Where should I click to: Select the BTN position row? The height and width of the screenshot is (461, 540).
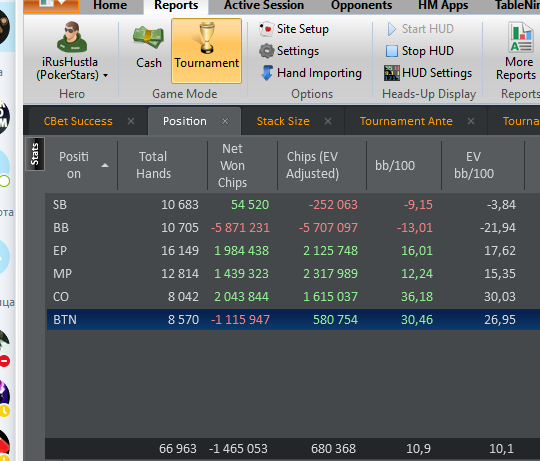point(293,319)
